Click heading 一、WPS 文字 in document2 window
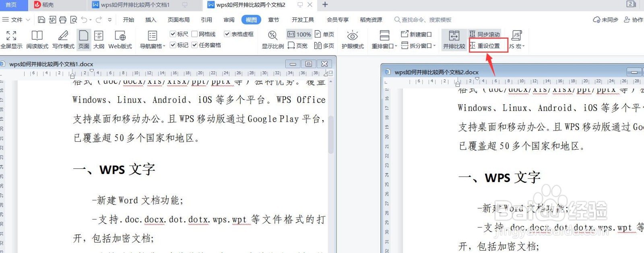This screenshot has width=644, height=253. pyautogui.click(x=499, y=177)
